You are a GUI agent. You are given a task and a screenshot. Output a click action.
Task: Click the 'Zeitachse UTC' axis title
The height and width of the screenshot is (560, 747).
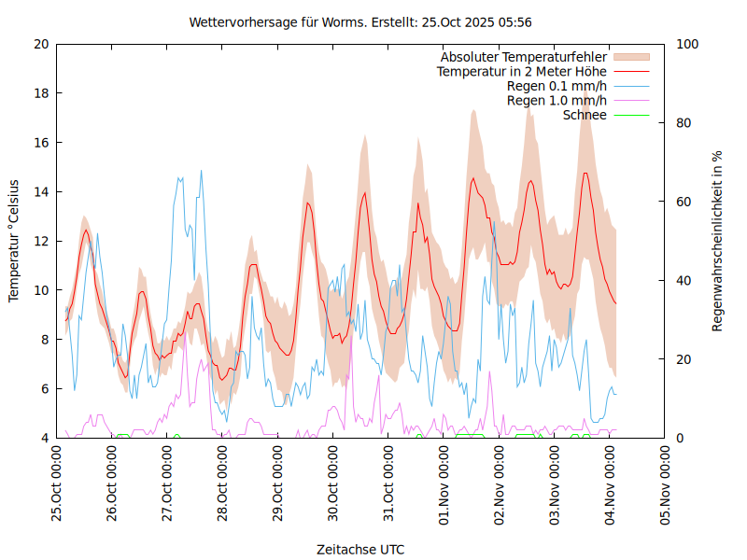click(x=360, y=549)
